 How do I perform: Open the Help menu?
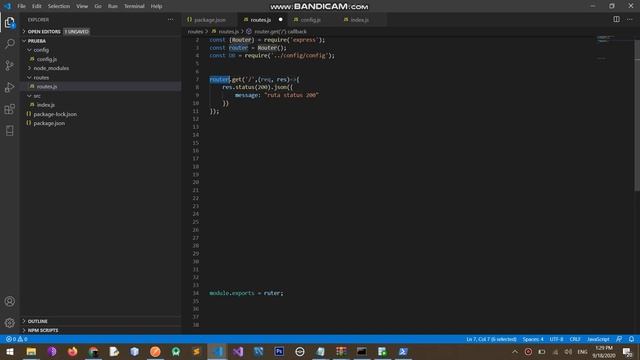(156, 6)
